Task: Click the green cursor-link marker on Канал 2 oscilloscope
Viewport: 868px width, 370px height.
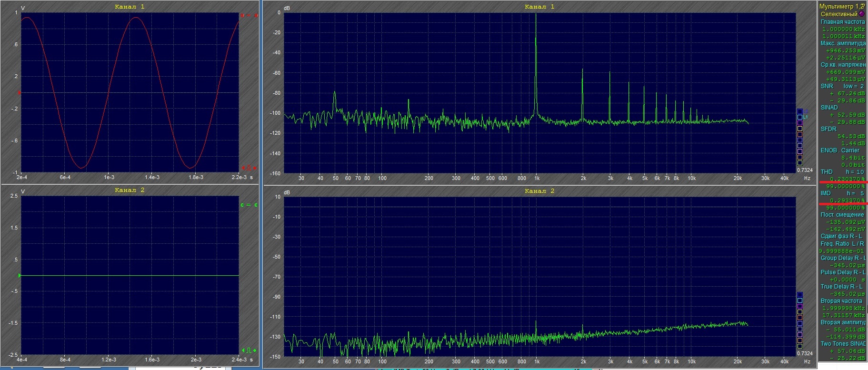Action: coord(249,205)
